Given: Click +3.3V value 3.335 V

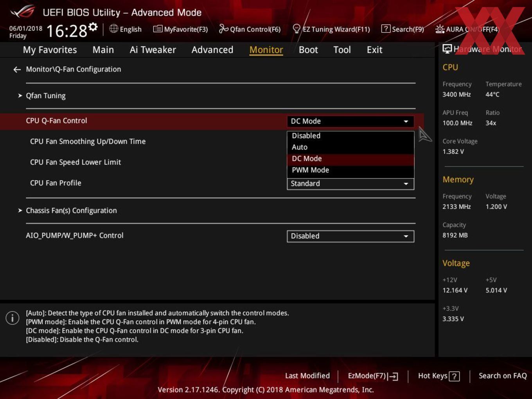Looking at the screenshot, I should pyautogui.click(x=453, y=319).
